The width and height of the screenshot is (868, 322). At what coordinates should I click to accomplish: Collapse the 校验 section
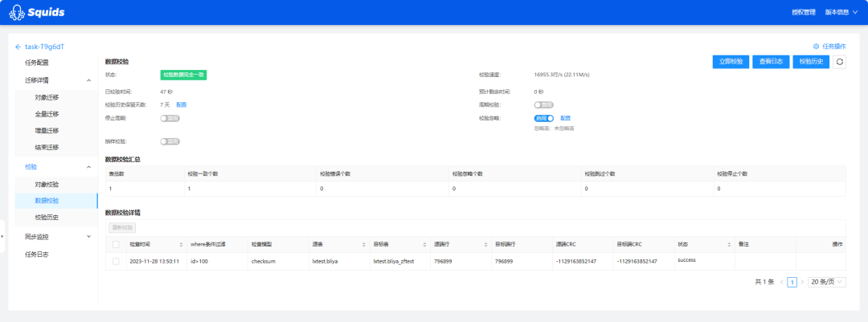[x=89, y=166]
